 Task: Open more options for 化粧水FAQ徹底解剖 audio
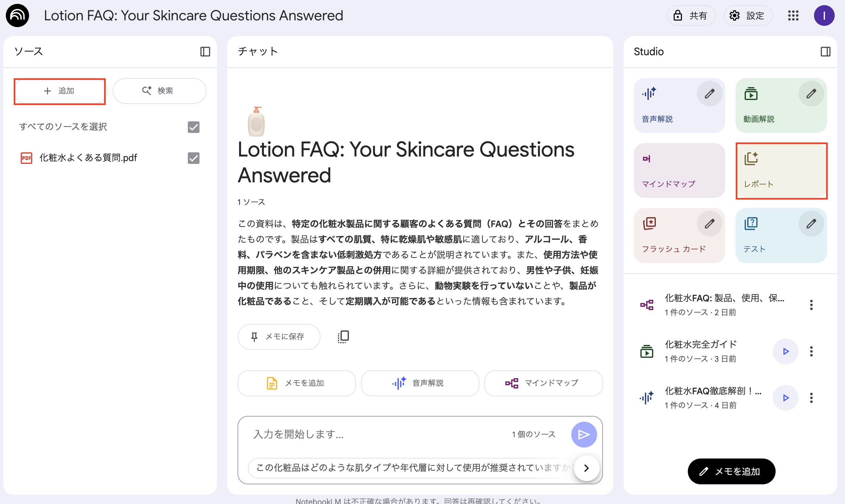(x=811, y=398)
